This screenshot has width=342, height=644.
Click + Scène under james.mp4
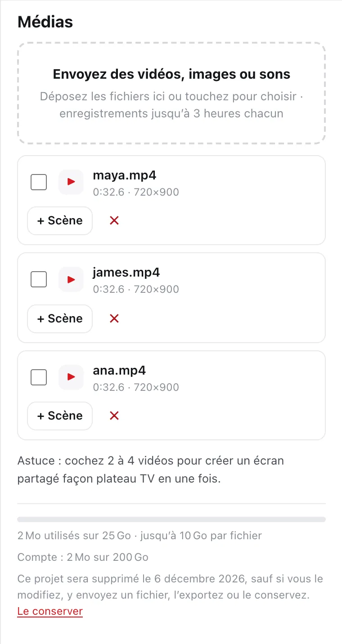coord(60,318)
